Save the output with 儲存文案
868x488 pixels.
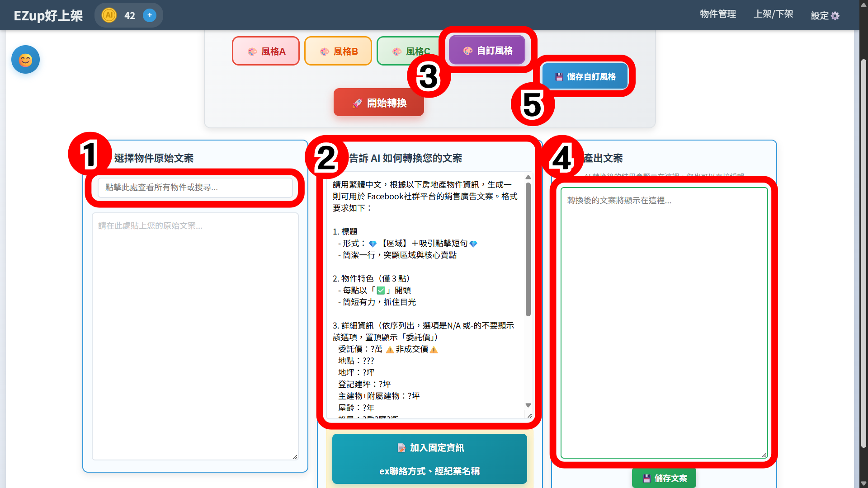[x=664, y=478]
